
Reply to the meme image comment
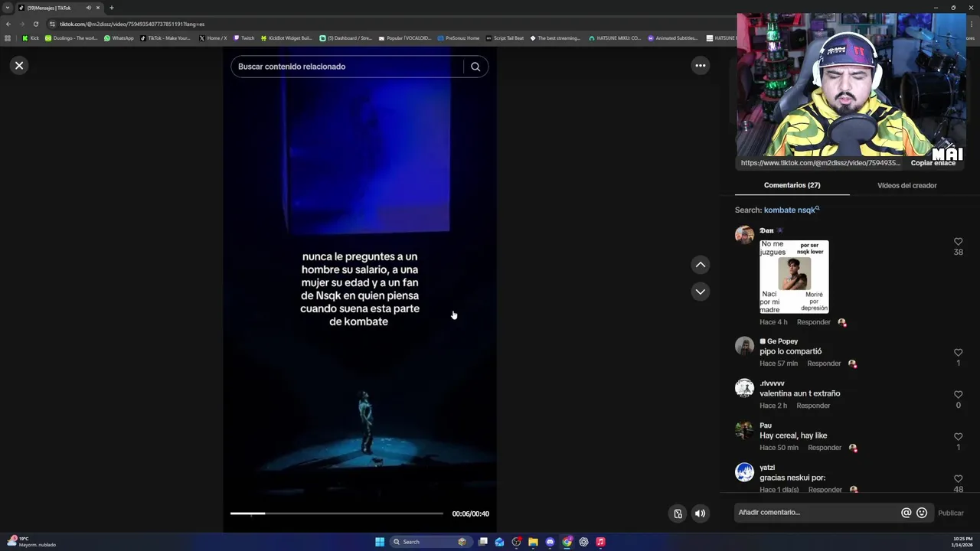(x=813, y=322)
